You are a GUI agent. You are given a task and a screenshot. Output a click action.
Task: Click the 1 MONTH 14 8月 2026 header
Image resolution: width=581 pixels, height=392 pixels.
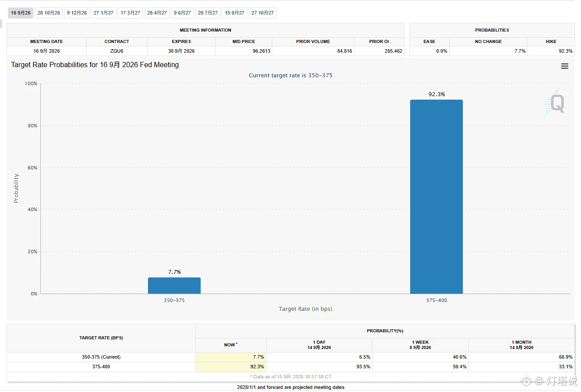[x=521, y=345]
